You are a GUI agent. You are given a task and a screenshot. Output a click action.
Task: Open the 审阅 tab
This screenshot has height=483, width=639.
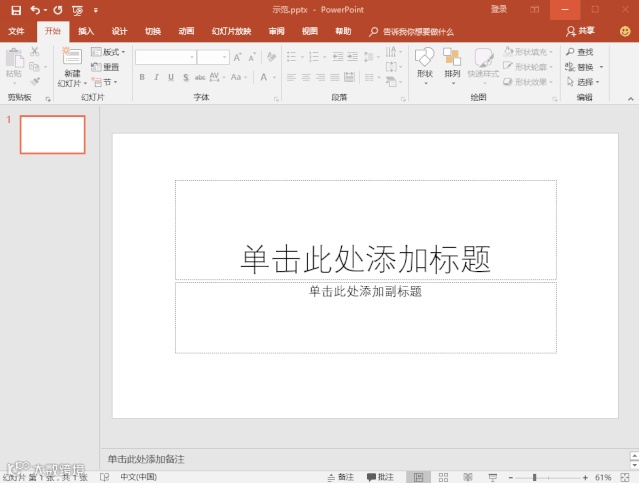(x=277, y=31)
